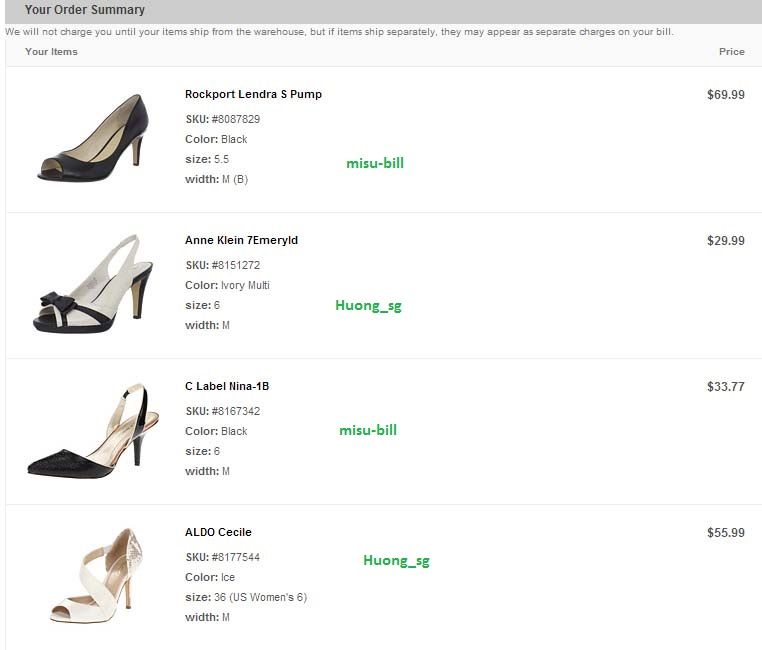This screenshot has width=762, height=650.
Task: Open the C Label Nina-1B product link
Action: [x=227, y=386]
